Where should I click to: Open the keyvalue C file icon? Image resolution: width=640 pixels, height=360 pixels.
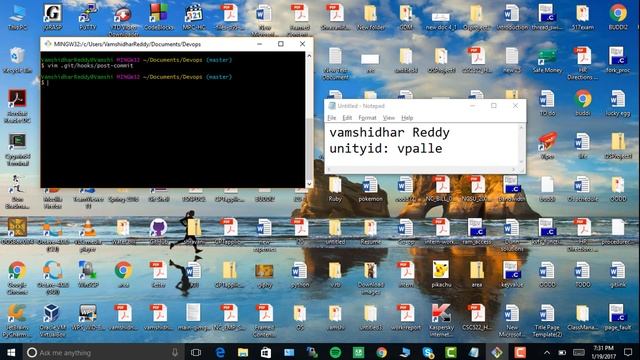coord(512,274)
